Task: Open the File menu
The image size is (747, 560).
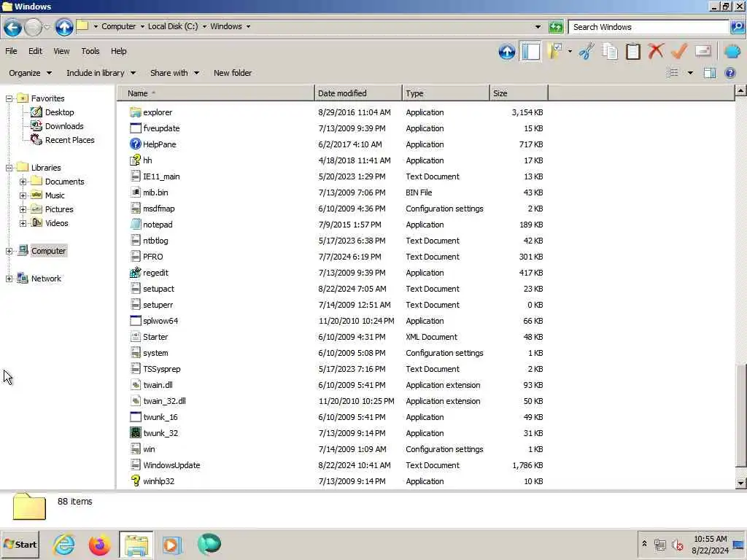Action: [x=11, y=51]
